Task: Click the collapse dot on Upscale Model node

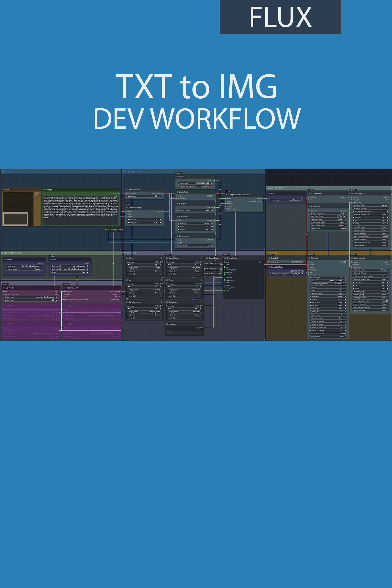Action: coord(269,267)
